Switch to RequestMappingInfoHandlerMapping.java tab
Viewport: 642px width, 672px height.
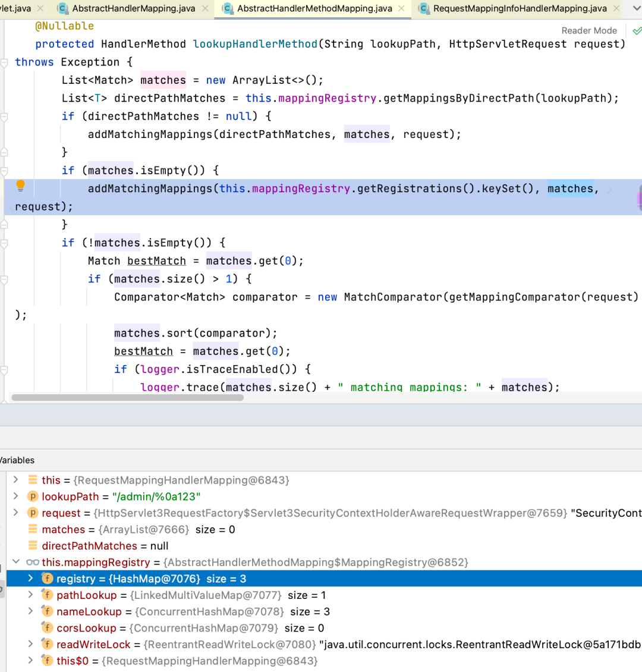(x=520, y=8)
